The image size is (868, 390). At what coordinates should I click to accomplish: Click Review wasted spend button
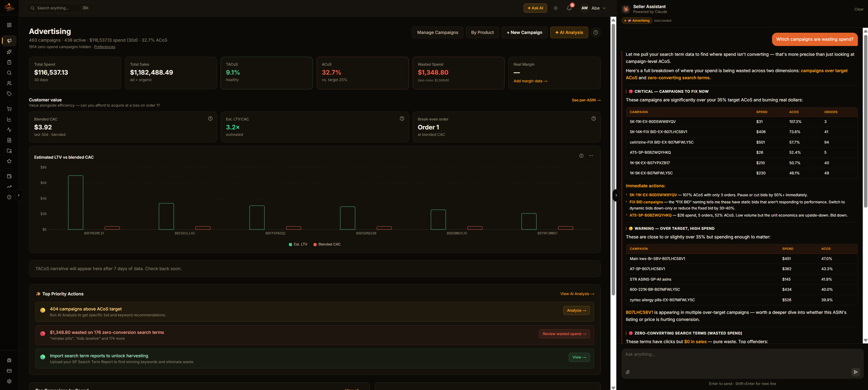tap(564, 334)
